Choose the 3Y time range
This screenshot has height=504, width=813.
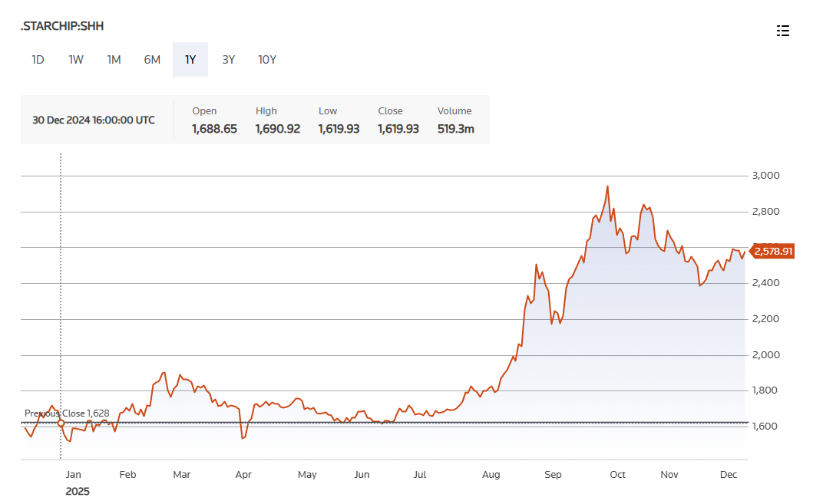(x=229, y=60)
